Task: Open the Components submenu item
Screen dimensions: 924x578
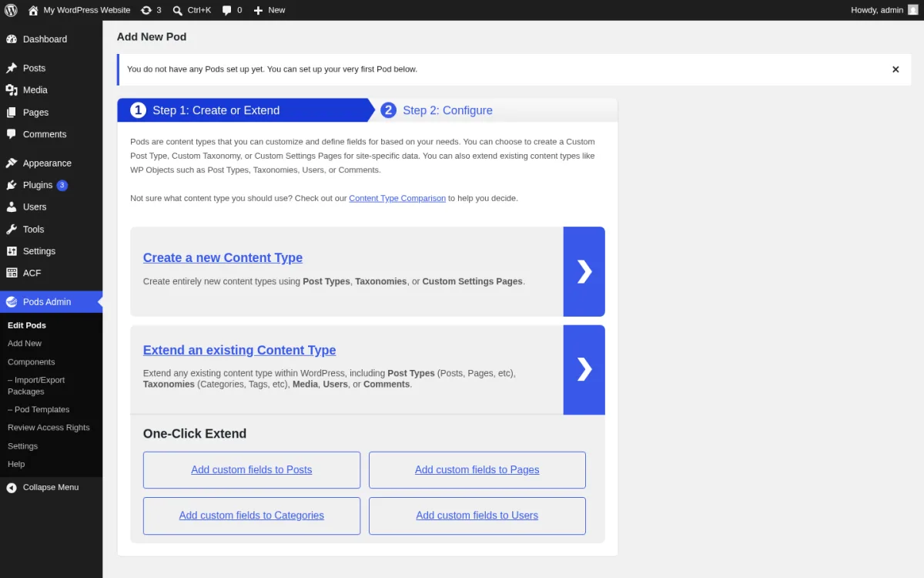Action: [32, 362]
